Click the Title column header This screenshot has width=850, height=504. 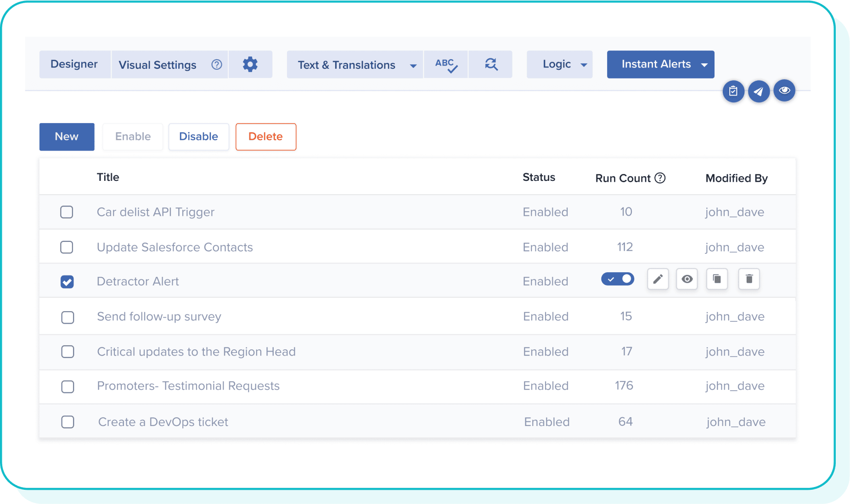pyautogui.click(x=108, y=177)
